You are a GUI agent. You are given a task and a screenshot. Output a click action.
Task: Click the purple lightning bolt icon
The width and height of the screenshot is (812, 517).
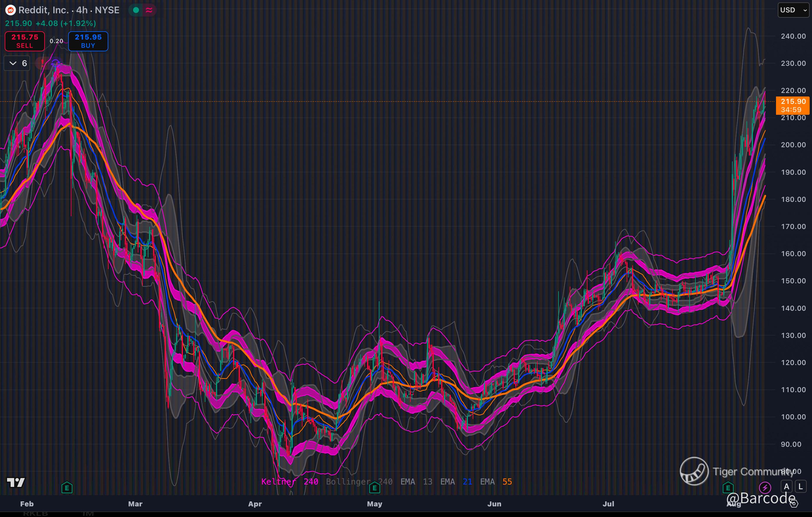[x=765, y=487]
